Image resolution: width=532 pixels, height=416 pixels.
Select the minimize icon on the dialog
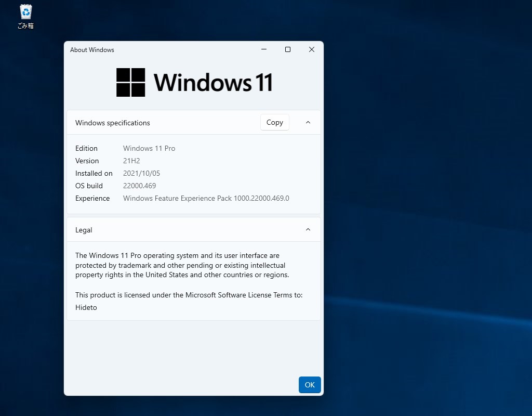pos(264,49)
